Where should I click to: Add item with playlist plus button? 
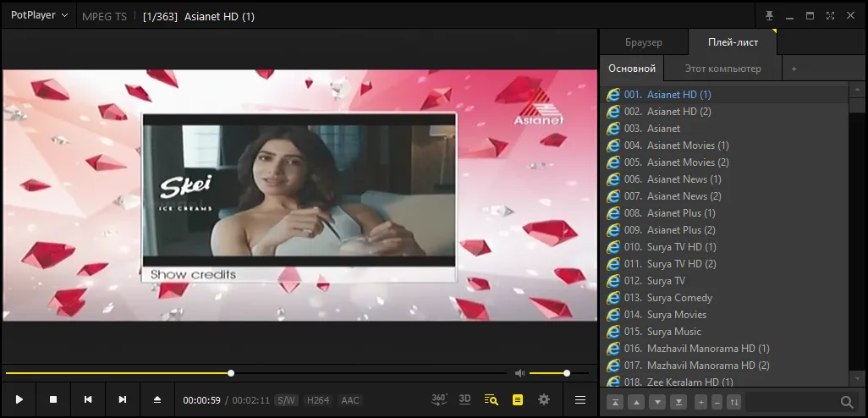pos(700,402)
